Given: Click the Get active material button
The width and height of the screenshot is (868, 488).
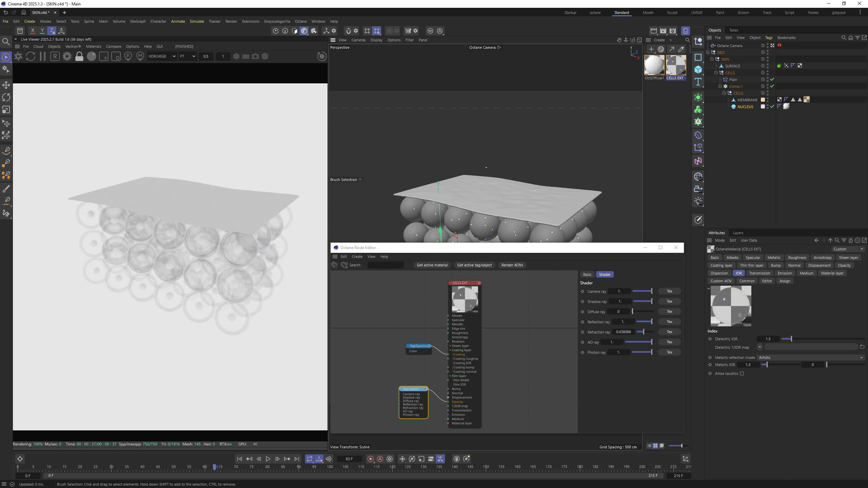Looking at the screenshot, I should point(432,265).
